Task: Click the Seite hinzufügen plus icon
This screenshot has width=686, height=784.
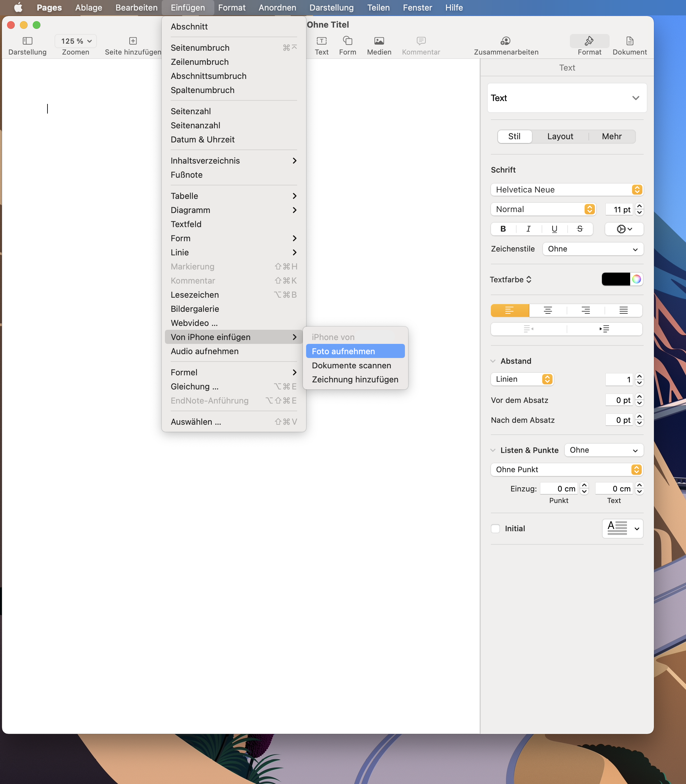Action: coord(133,40)
